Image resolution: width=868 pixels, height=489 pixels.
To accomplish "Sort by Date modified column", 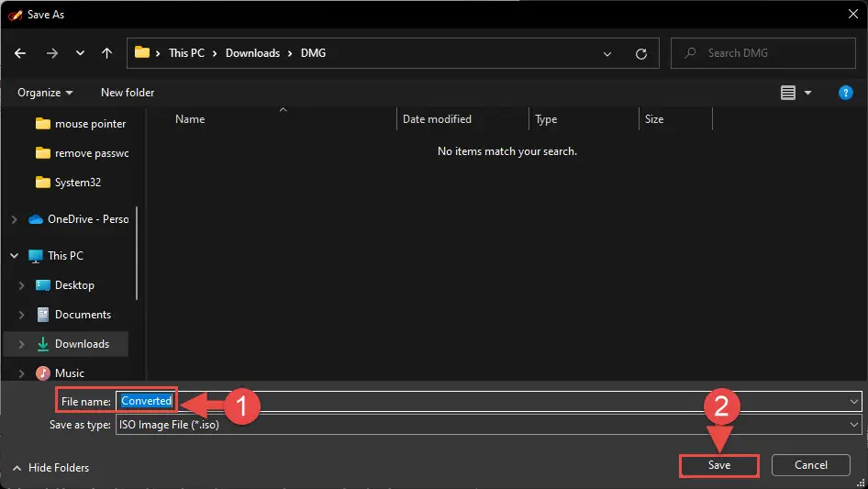I will (437, 119).
